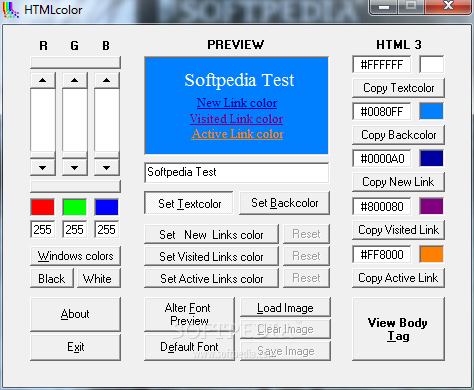Close the HTMLcolor window
The height and width of the screenshot is (390, 474).
pos(448,6)
